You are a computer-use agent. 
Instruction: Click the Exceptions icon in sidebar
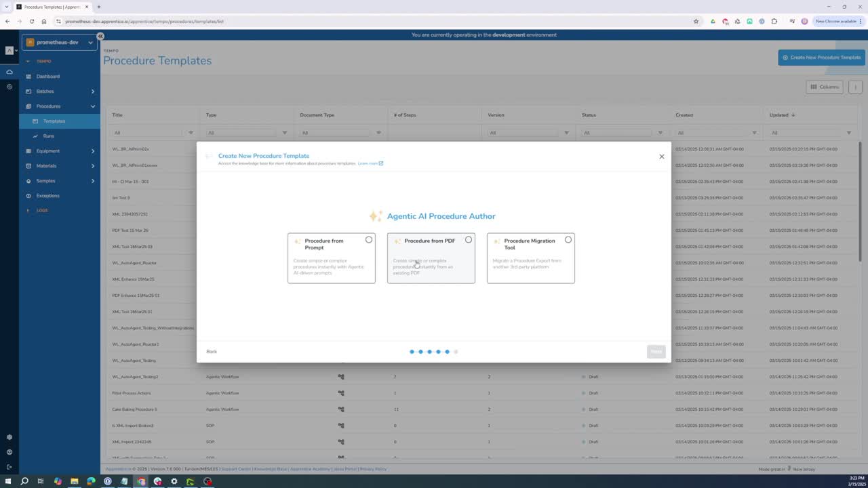(x=28, y=196)
